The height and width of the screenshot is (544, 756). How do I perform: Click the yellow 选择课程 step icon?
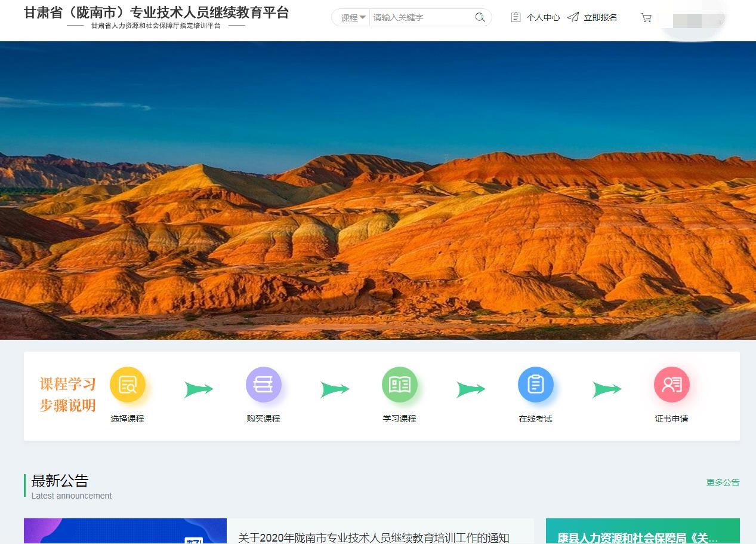point(128,385)
